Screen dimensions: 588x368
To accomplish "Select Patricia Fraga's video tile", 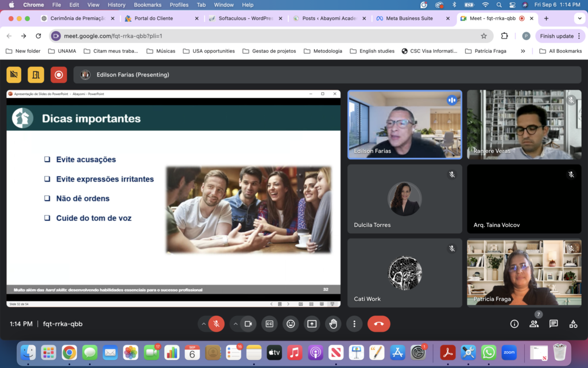I will point(524,273).
